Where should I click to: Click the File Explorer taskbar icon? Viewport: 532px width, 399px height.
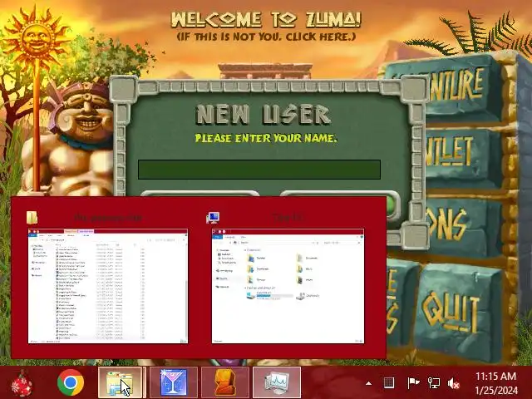coord(120,382)
